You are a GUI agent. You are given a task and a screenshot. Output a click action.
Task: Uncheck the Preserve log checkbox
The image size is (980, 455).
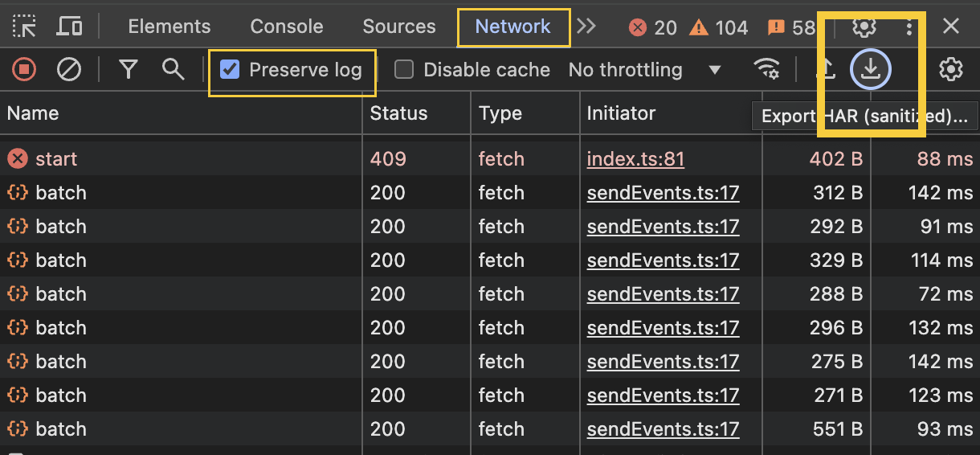point(230,70)
